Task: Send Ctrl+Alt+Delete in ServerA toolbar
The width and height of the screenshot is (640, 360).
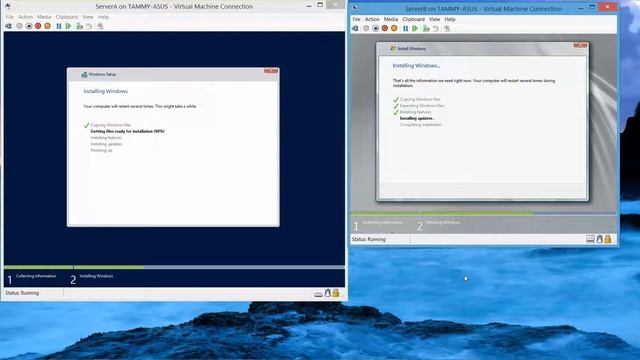Action: pos(9,26)
